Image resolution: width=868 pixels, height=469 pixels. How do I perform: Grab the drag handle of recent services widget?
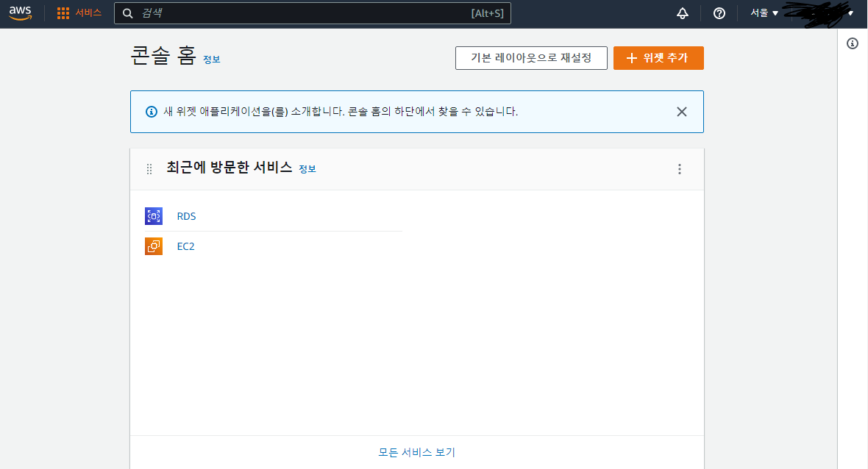[x=149, y=169]
